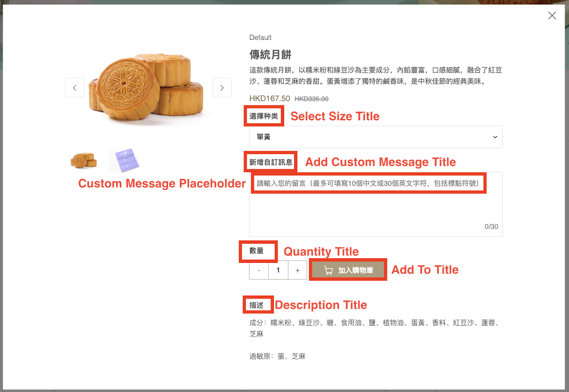Click the dropdown chevron arrow

pos(495,137)
